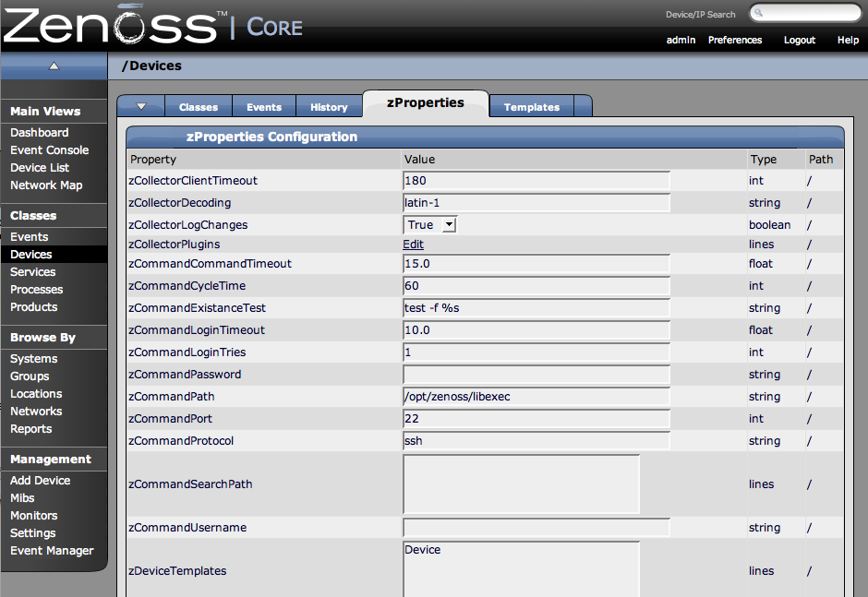
Task: Click the /Devices breadcrumb title
Action: click(x=151, y=66)
